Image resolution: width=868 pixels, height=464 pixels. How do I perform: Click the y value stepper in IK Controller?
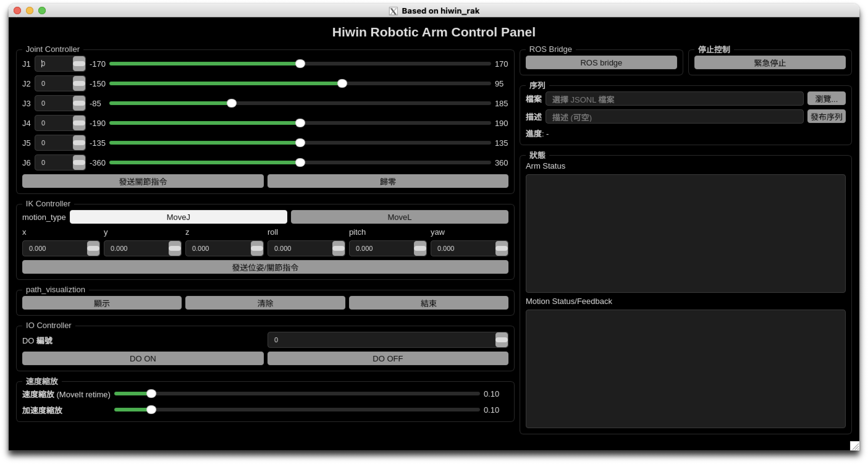175,249
